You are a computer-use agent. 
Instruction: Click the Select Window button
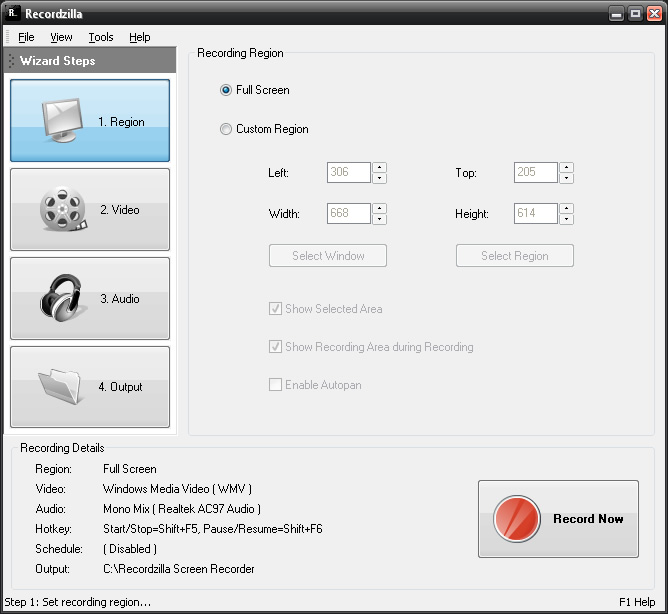click(328, 256)
